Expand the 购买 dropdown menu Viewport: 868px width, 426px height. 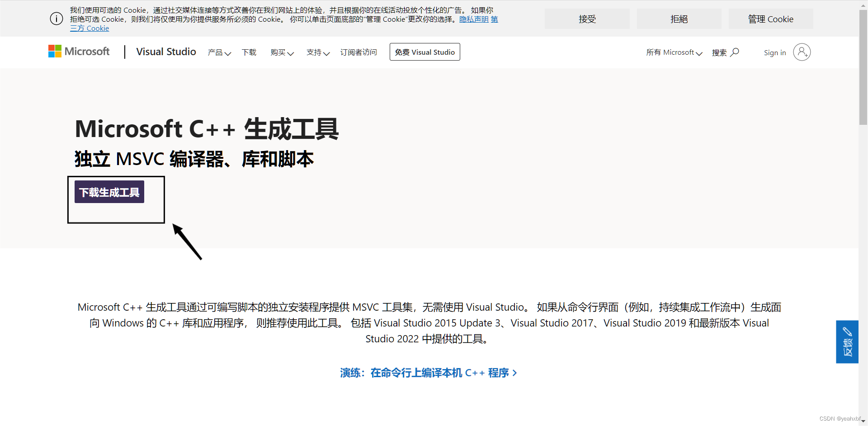[x=282, y=52]
